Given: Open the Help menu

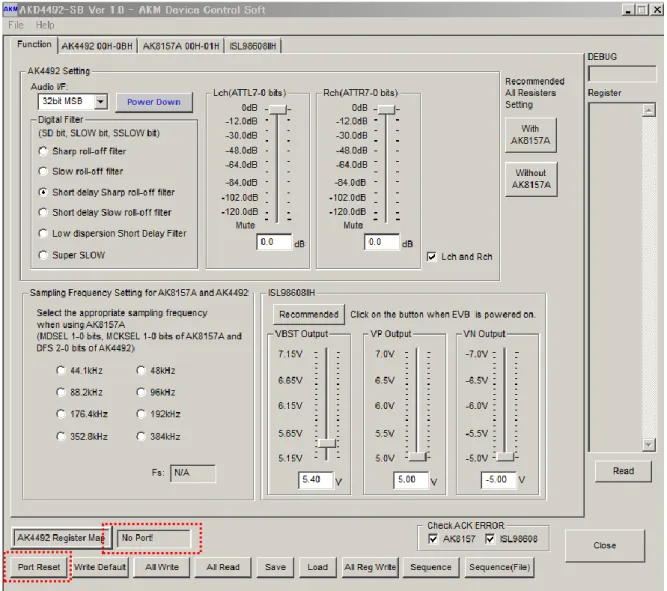Looking at the screenshot, I should 45,25.
